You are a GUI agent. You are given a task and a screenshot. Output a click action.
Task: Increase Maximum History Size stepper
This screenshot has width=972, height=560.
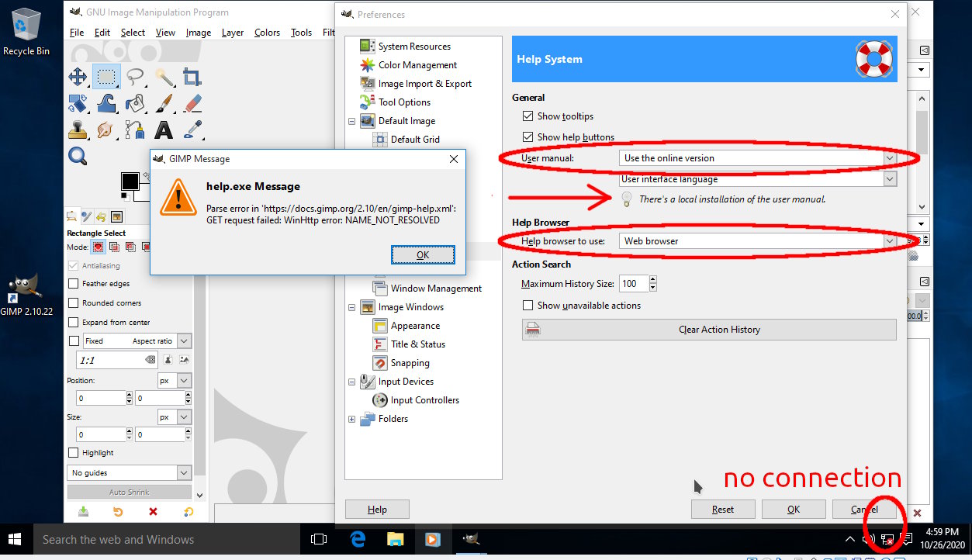coord(653,280)
